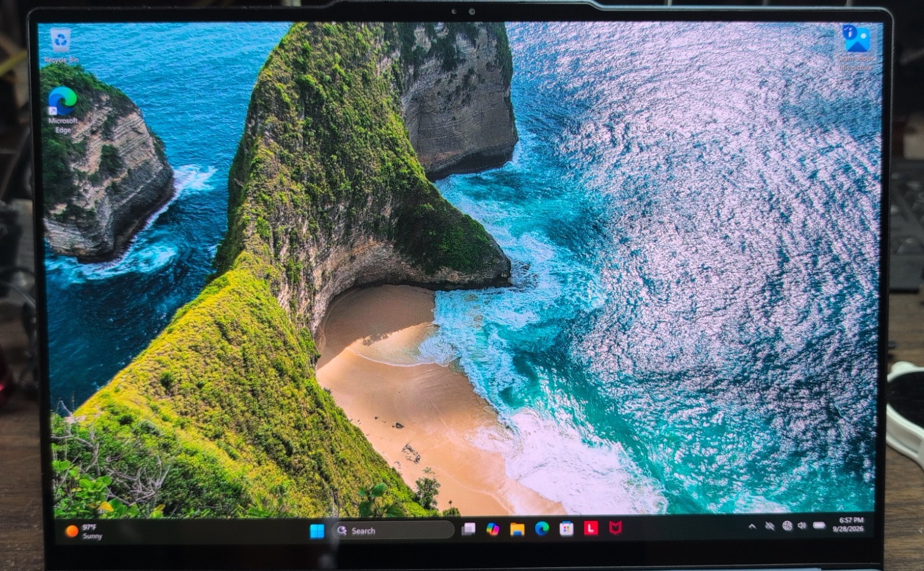Viewport: 924px width, 571px height.
Task: Click the taskbar Search box
Action: point(394,531)
